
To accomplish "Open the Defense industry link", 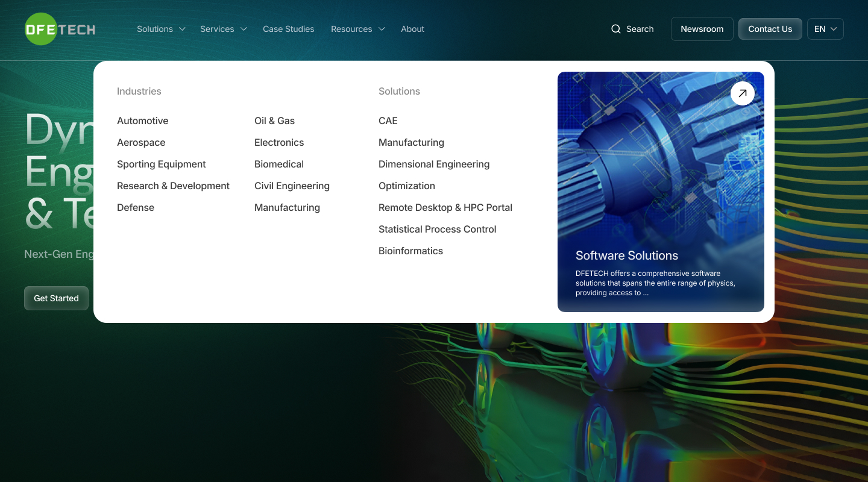I will tap(136, 207).
